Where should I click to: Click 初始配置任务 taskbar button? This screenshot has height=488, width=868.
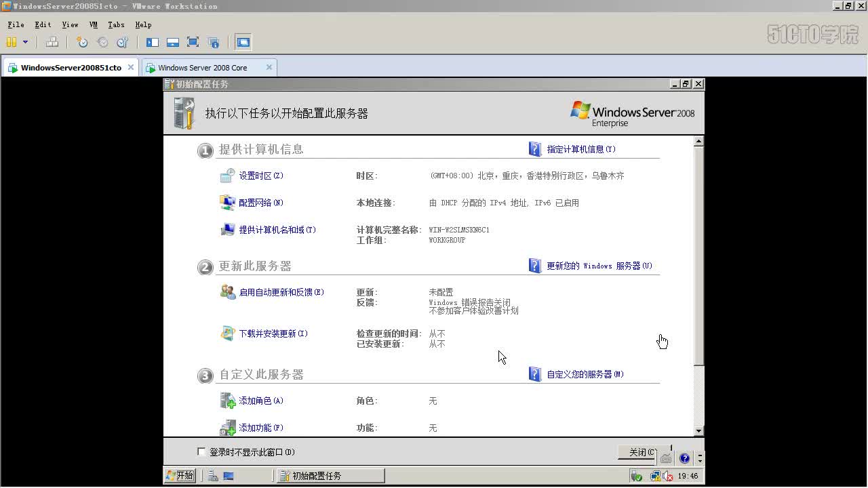[x=330, y=476]
